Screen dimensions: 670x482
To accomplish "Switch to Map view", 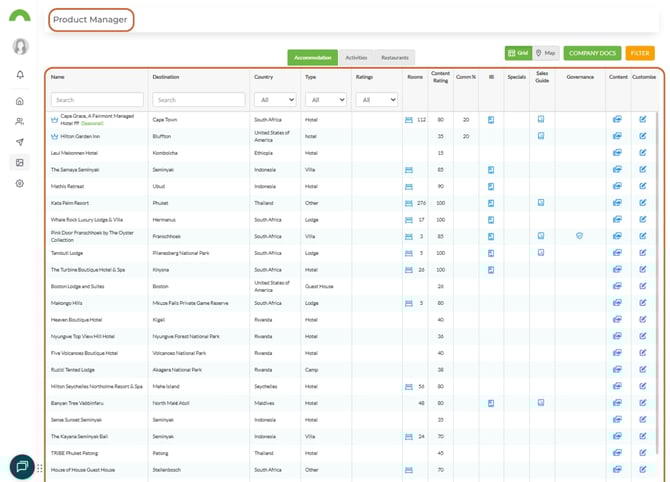I will (x=545, y=52).
